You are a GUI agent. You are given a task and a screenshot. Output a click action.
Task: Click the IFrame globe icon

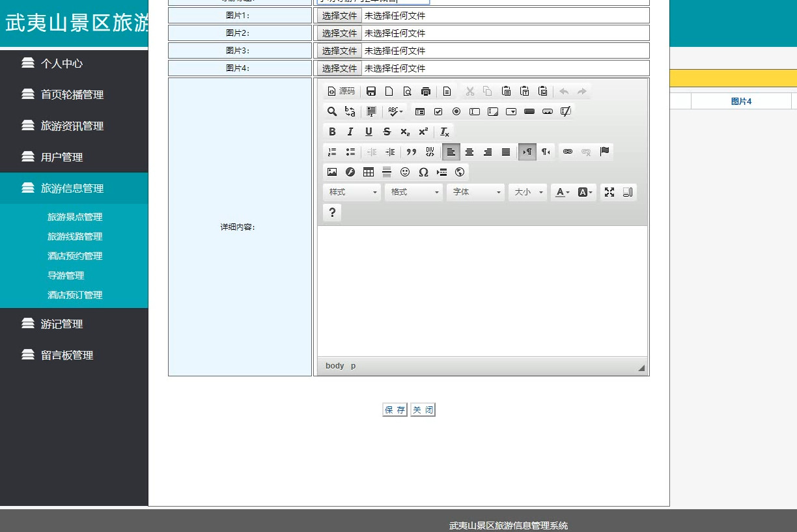(x=460, y=172)
